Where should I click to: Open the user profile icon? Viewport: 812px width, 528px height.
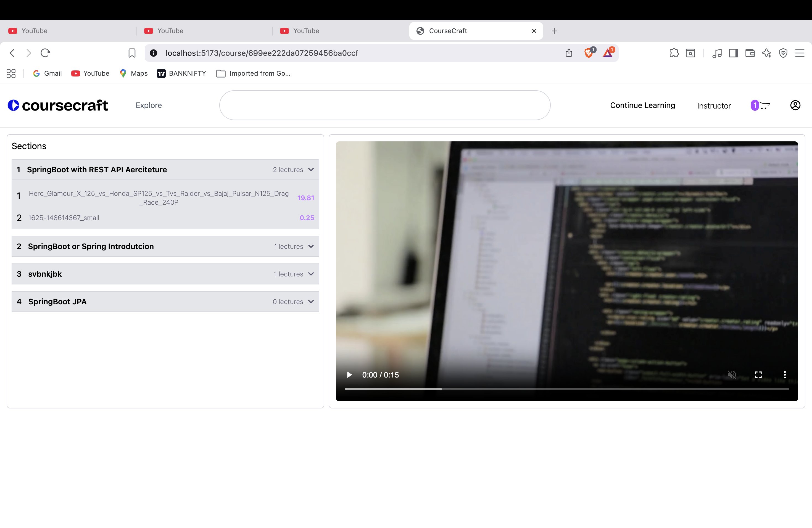point(795,105)
